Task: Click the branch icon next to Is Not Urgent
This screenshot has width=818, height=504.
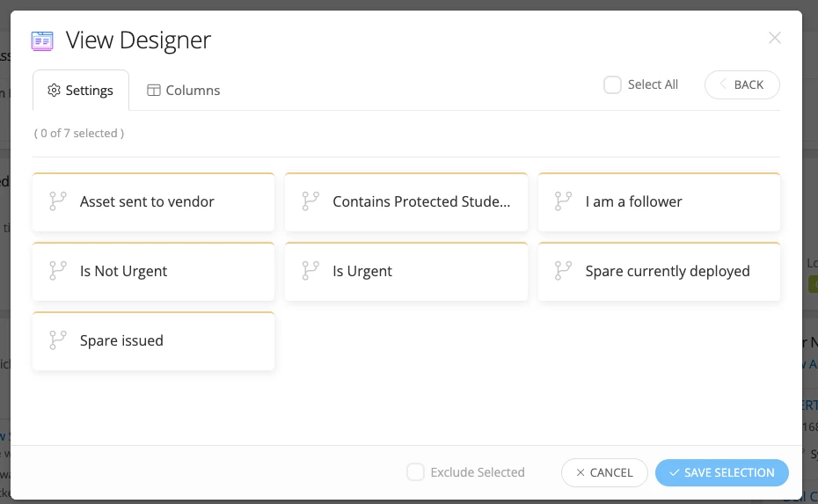Action: (58, 271)
